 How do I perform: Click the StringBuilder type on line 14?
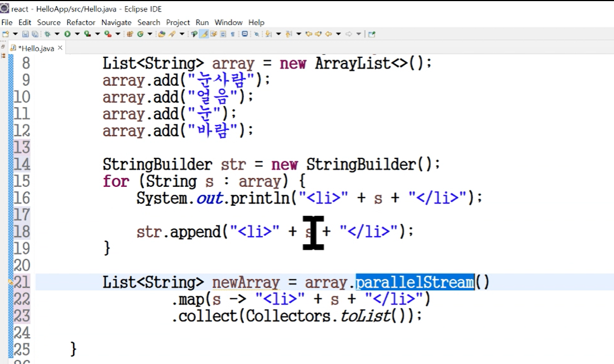click(157, 164)
